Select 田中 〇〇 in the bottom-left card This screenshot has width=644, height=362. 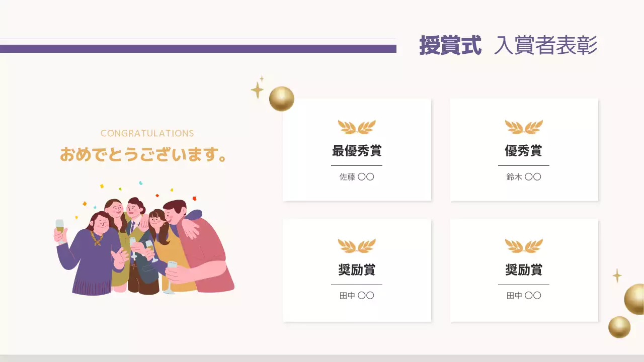coord(357,296)
